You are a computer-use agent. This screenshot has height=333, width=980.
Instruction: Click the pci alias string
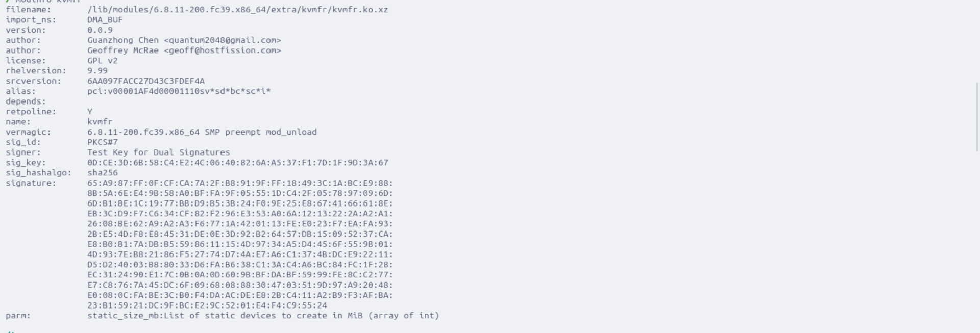179,91
